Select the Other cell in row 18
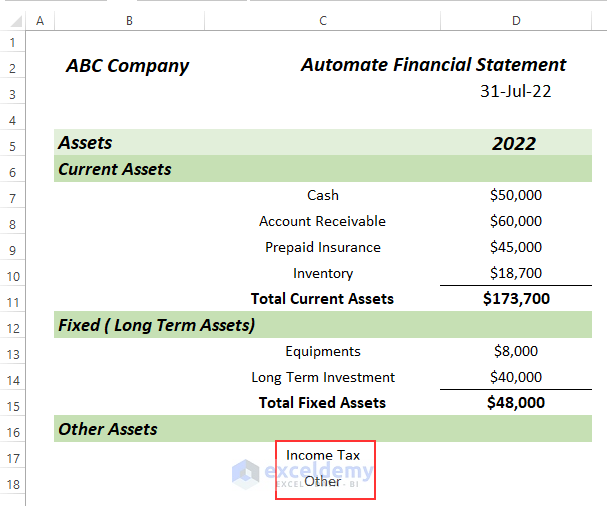The image size is (607, 506). pos(323,481)
